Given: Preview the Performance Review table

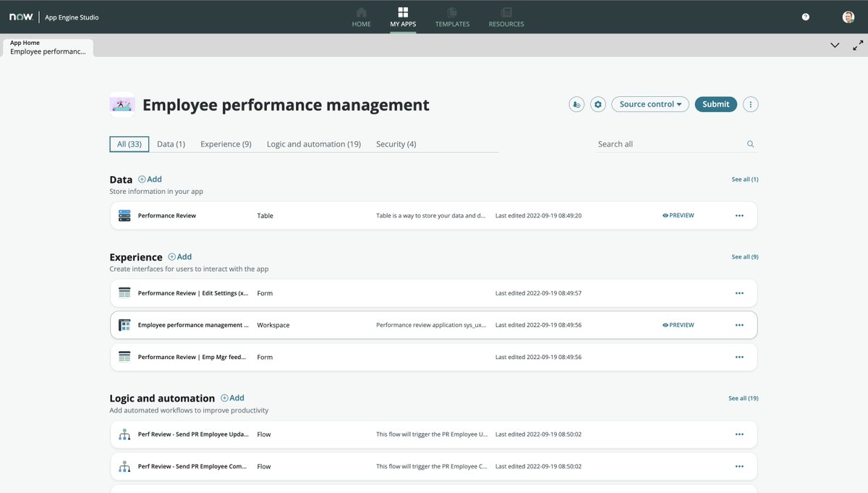Looking at the screenshot, I should point(678,216).
